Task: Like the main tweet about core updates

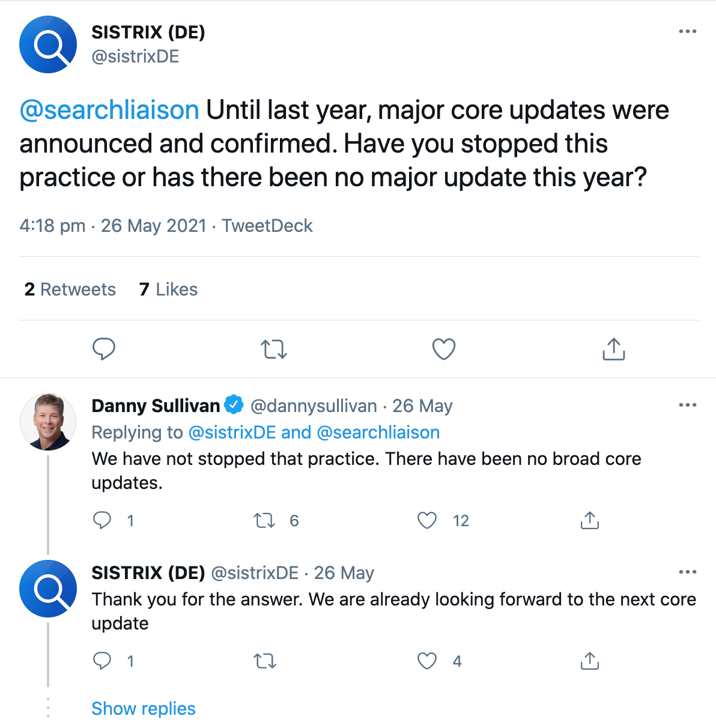Action: tap(444, 349)
